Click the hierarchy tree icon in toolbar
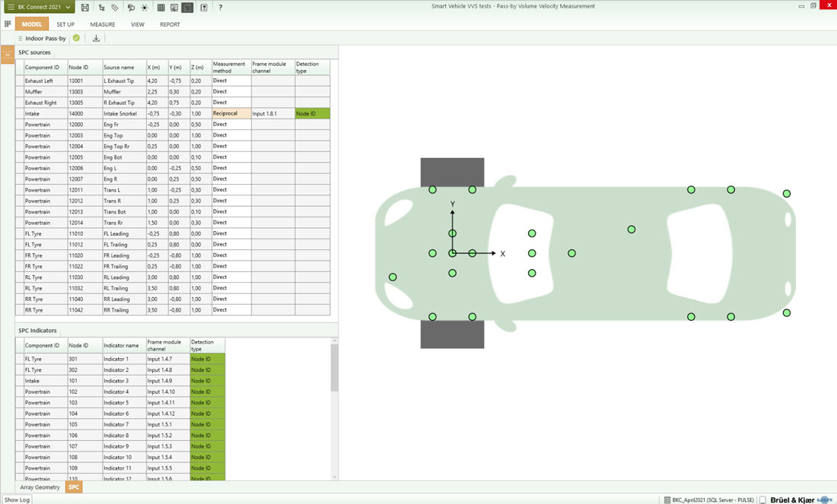The height and width of the screenshot is (504, 837). [101, 7]
